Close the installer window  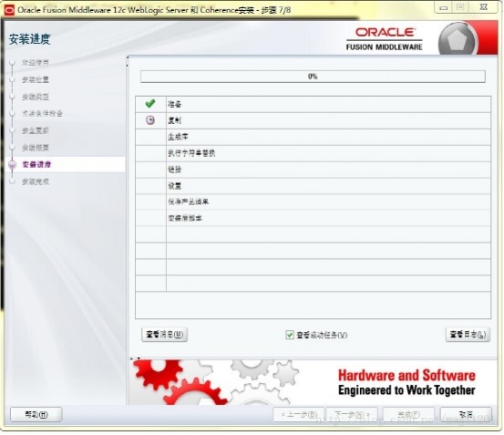484,7
